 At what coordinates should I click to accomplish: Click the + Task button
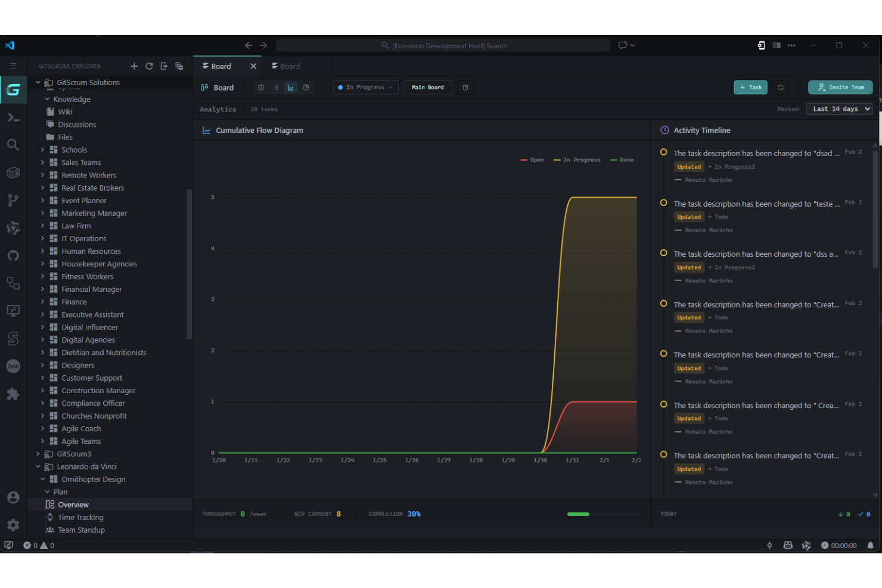(750, 88)
